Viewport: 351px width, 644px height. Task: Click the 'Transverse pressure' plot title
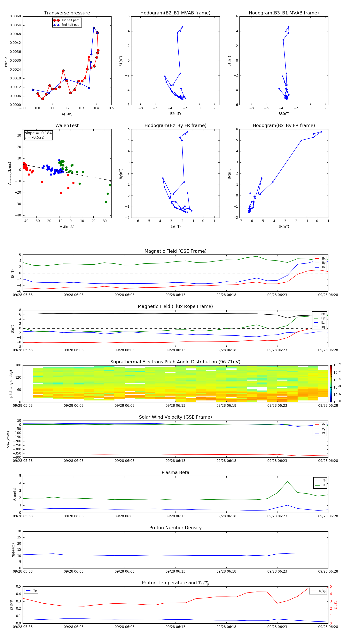tap(67, 13)
